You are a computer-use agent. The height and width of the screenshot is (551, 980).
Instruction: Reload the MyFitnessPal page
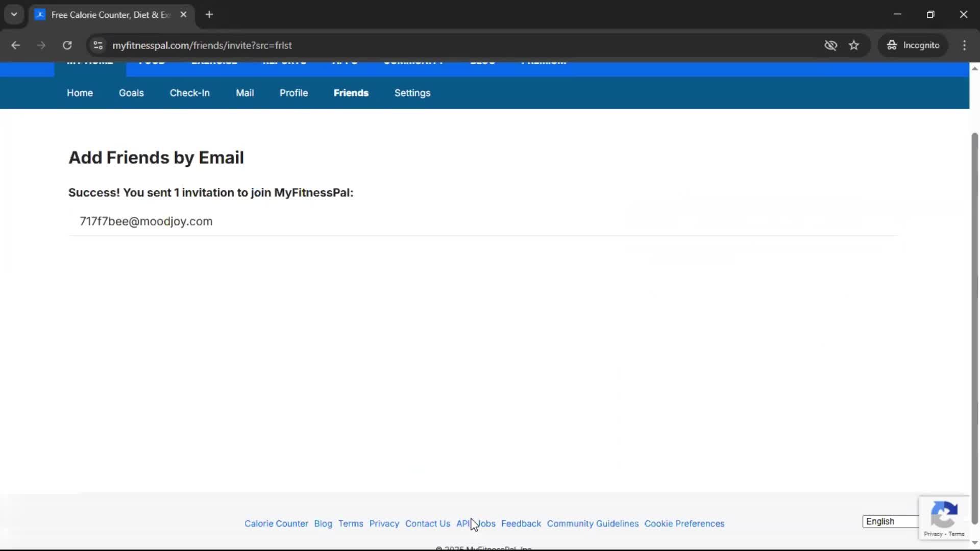pos(67,45)
